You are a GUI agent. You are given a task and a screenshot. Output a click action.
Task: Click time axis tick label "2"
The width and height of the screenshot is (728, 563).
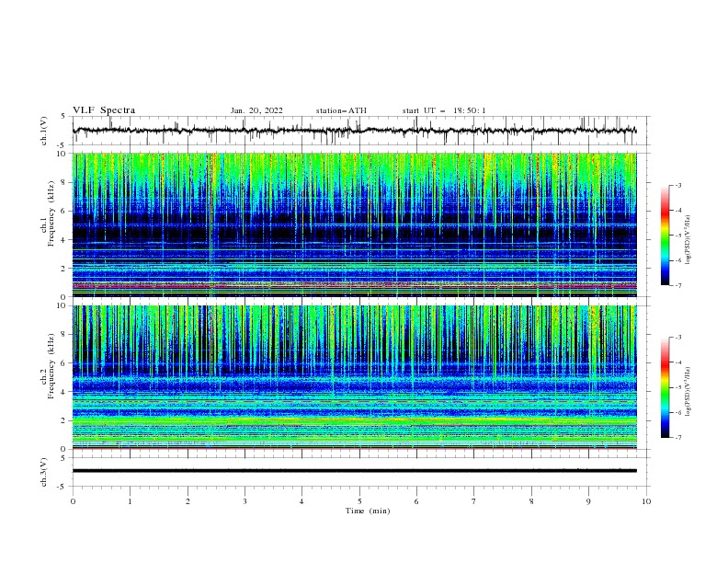click(x=188, y=501)
